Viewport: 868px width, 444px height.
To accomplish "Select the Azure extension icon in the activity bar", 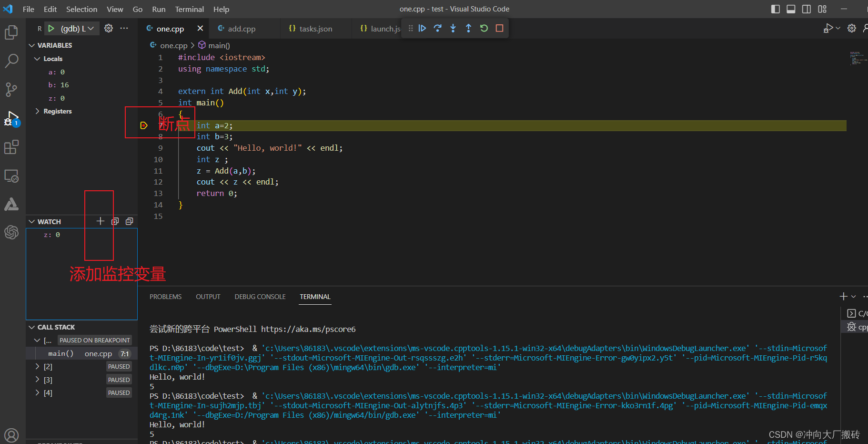I will [x=11, y=204].
